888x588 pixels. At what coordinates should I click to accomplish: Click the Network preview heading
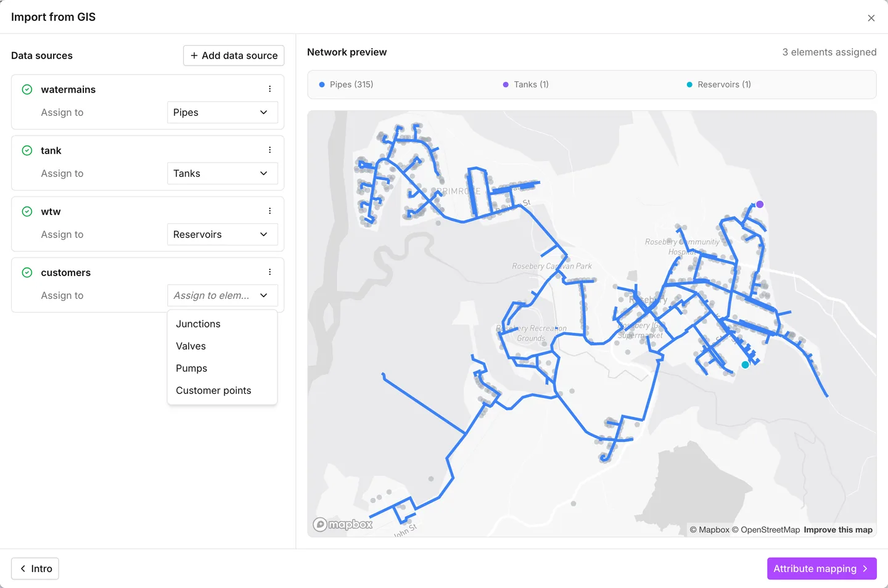tap(347, 52)
